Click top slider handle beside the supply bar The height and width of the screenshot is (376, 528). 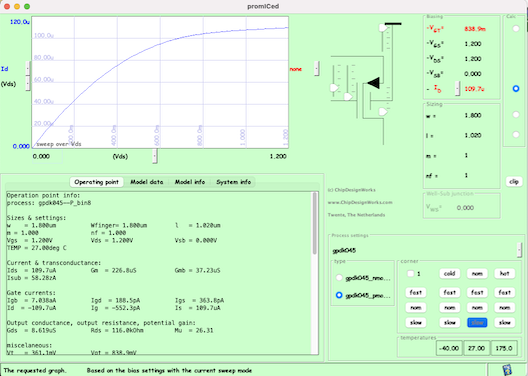tap(383, 28)
